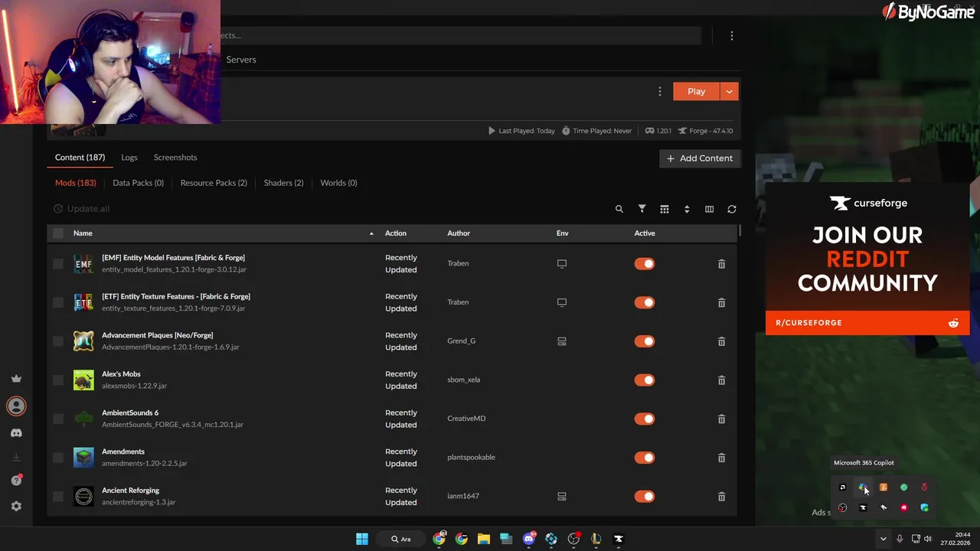Open the help question-mark icon in sidebar

16,480
